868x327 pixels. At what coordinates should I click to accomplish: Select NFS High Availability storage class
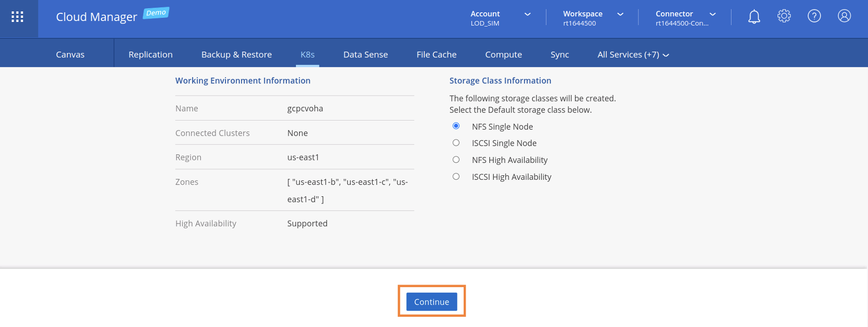(456, 160)
